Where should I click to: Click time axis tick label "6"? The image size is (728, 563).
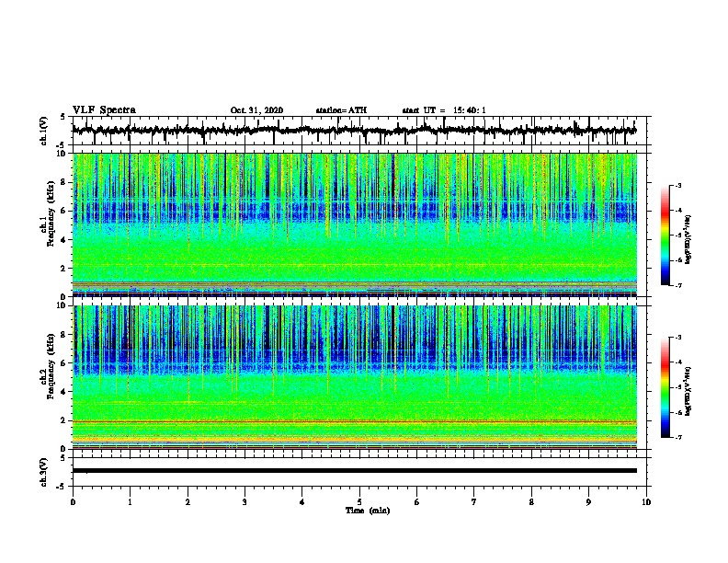[x=417, y=502]
